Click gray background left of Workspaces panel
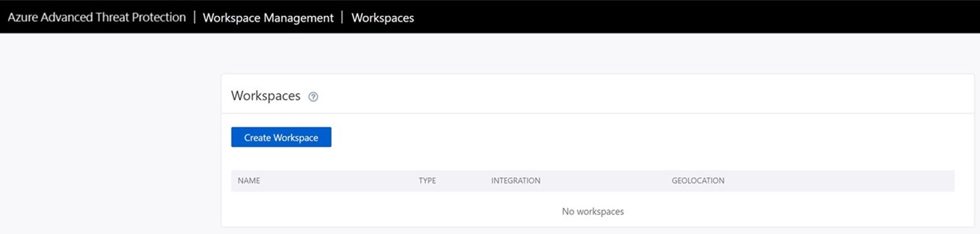This screenshot has width=980, height=234. click(x=110, y=134)
